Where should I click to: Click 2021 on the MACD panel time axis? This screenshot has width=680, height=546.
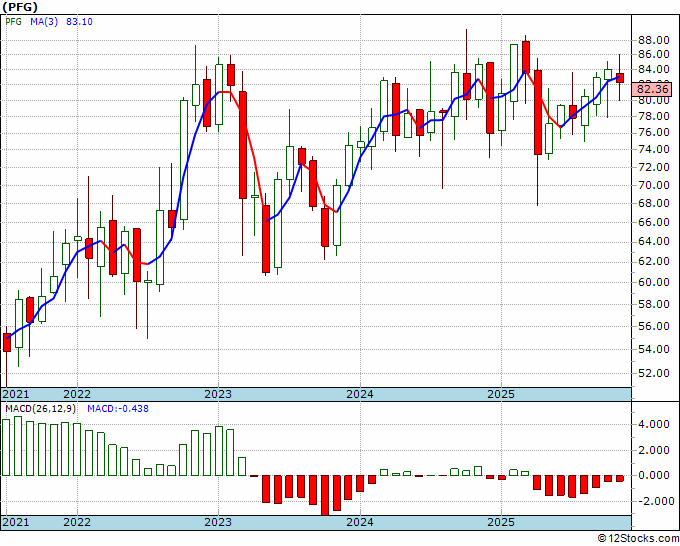click(x=16, y=522)
